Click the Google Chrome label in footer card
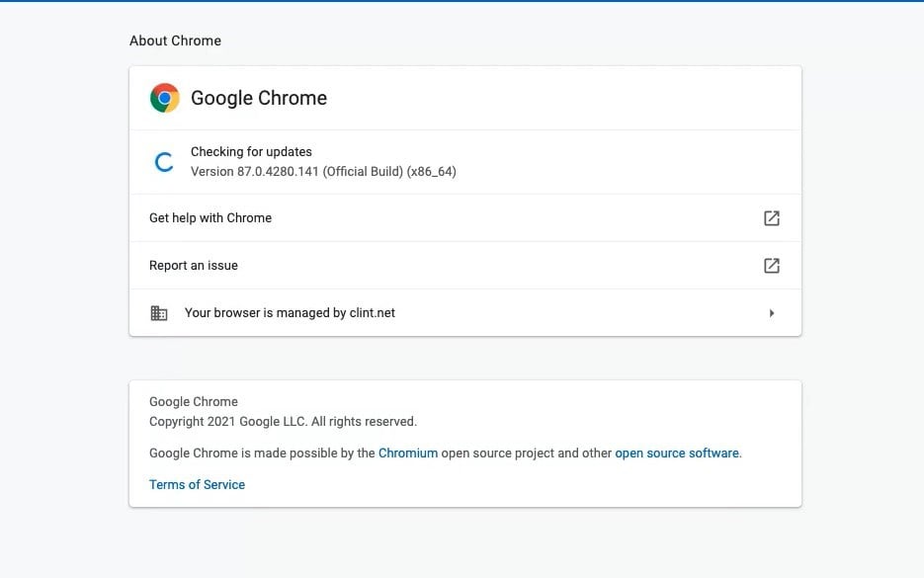 pyautogui.click(x=194, y=402)
